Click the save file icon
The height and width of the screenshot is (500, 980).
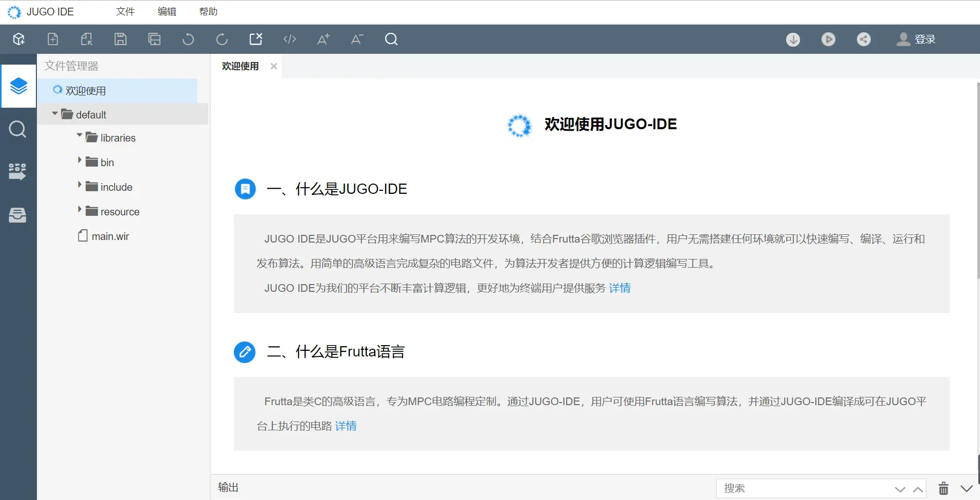pyautogui.click(x=121, y=39)
